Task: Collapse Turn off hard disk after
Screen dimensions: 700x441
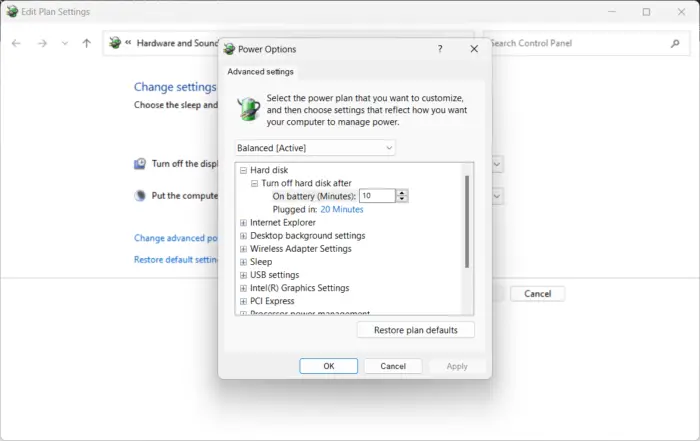Action: [254, 183]
